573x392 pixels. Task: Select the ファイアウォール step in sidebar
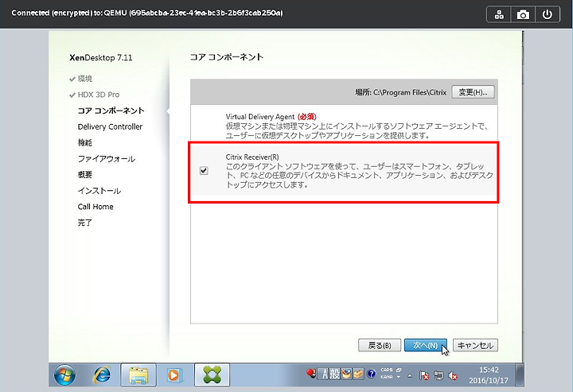(107, 159)
